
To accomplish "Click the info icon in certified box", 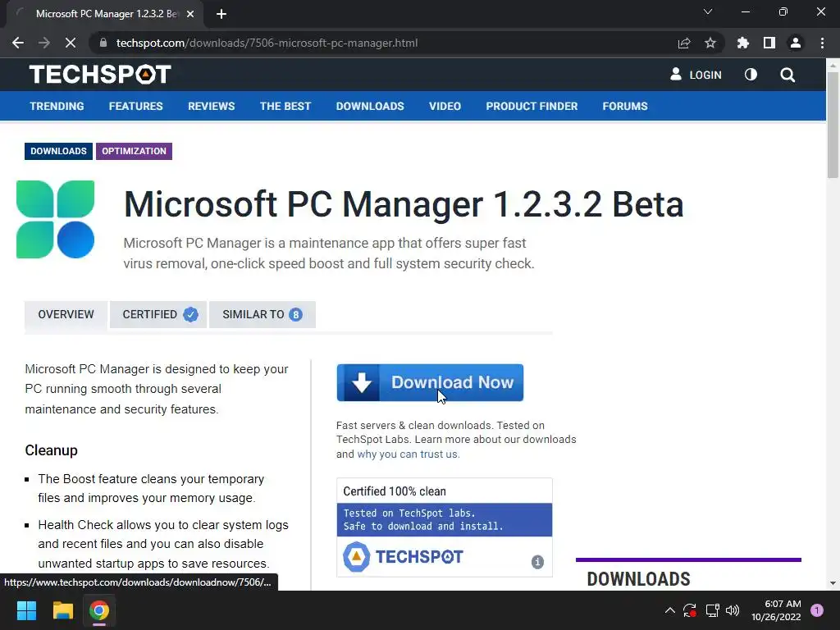I will pyautogui.click(x=537, y=561).
